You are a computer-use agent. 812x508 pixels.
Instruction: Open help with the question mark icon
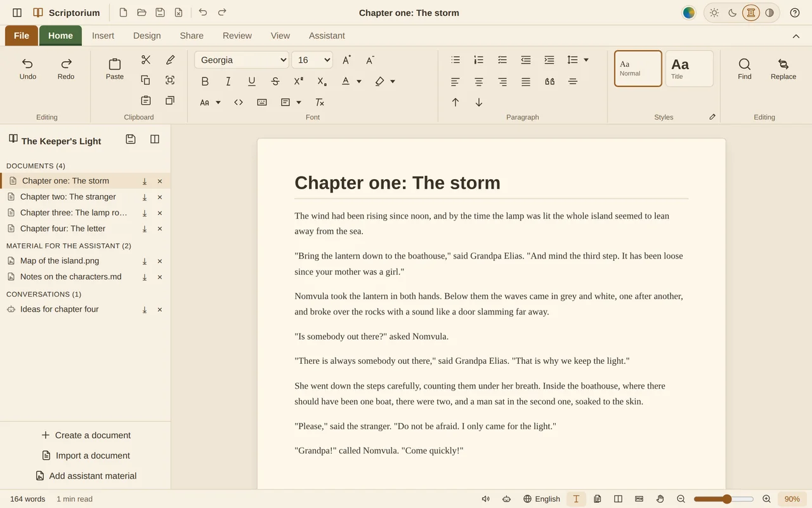795,13
